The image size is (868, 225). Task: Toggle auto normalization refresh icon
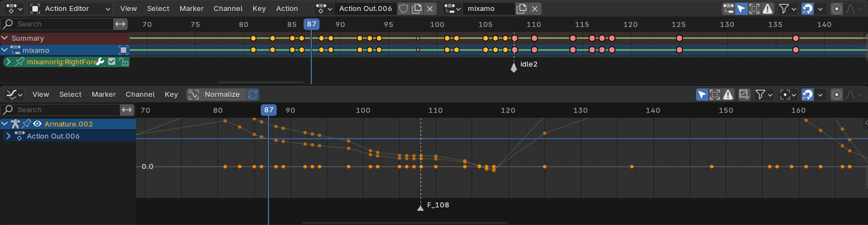(253, 94)
